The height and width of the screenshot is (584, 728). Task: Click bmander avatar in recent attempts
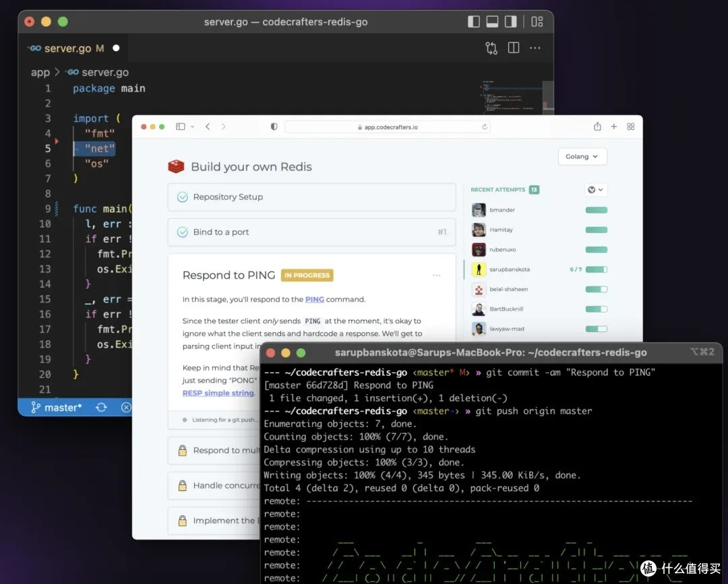coord(479,210)
